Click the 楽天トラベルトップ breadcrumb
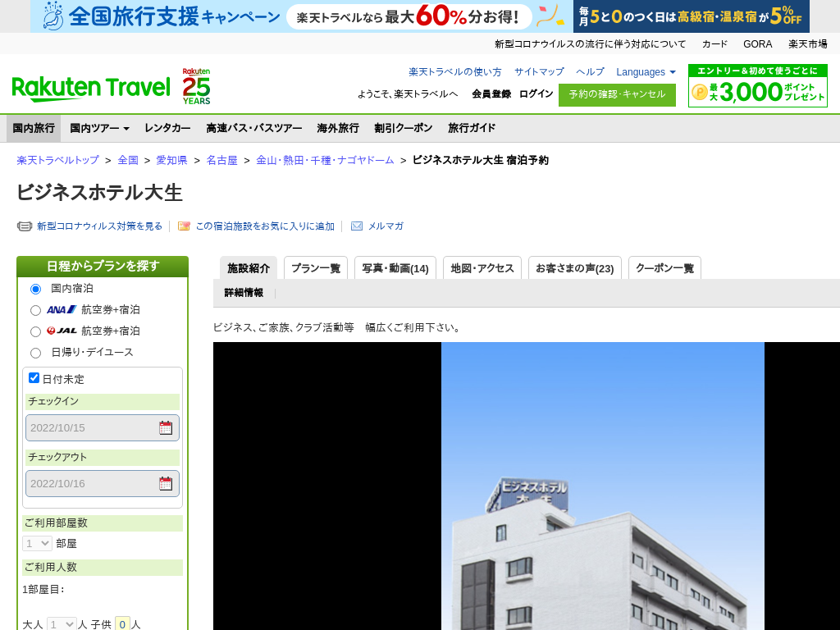The image size is (840, 630). click(58, 160)
